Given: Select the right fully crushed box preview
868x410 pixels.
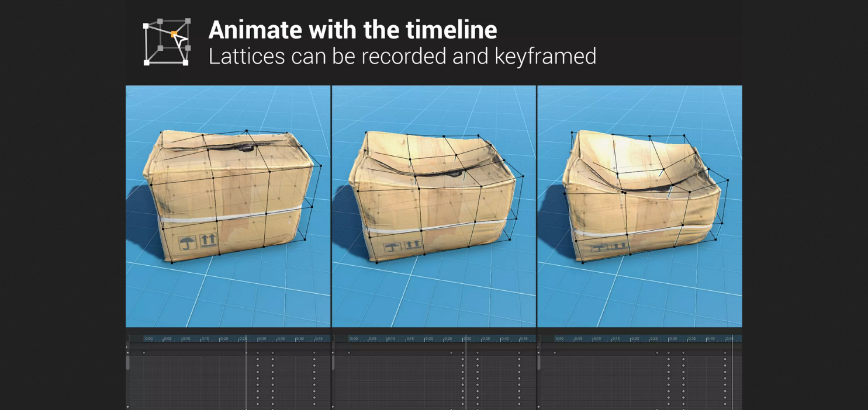Looking at the screenshot, I should tap(639, 206).
